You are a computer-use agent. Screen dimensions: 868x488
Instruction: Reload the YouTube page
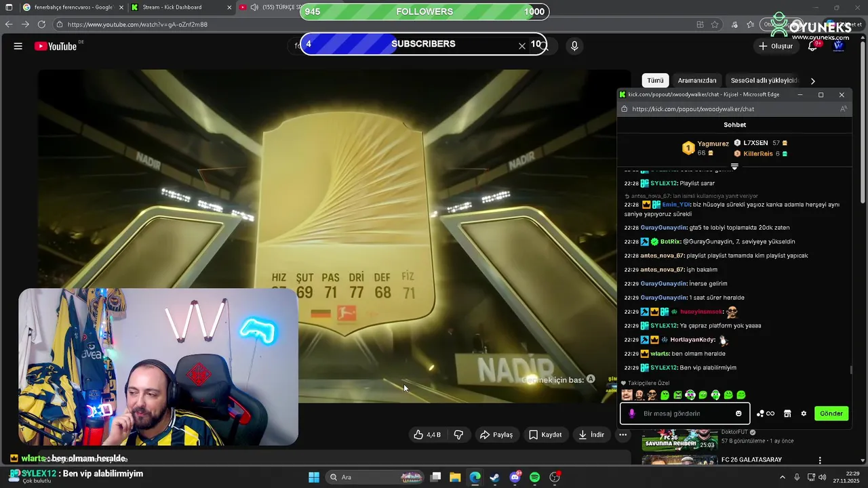click(41, 24)
